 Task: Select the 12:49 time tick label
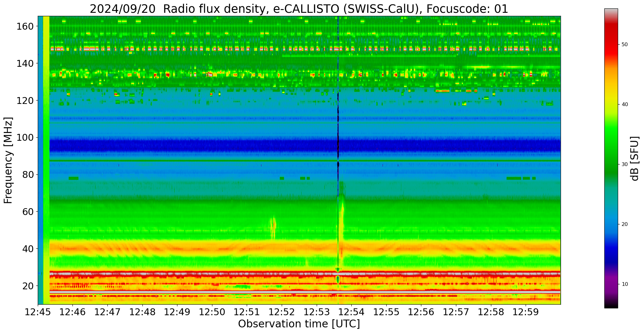coord(177,312)
